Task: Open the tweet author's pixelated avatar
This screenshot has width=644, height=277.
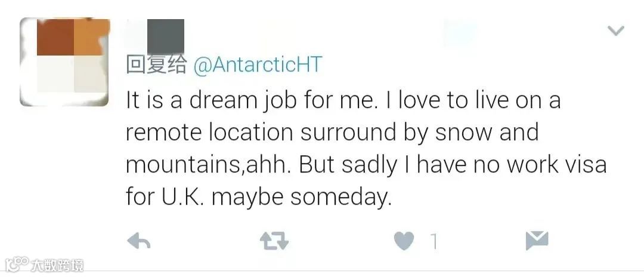Action: coord(64,61)
